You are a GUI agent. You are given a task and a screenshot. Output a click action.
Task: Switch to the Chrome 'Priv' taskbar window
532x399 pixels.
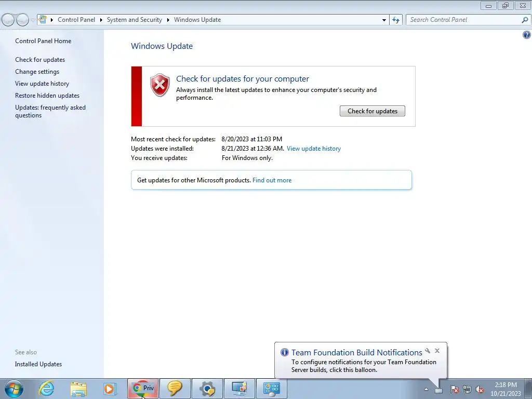click(143, 389)
